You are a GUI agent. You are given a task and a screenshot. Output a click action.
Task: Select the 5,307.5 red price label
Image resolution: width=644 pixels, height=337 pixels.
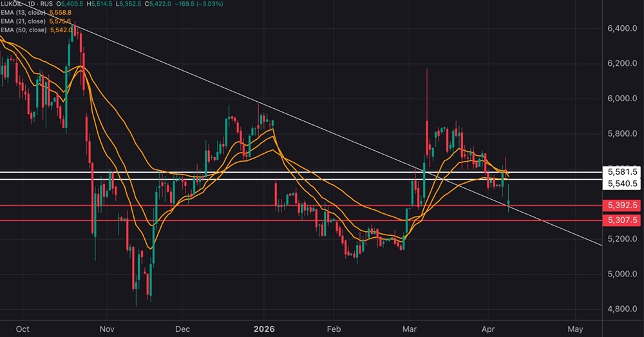(622, 220)
